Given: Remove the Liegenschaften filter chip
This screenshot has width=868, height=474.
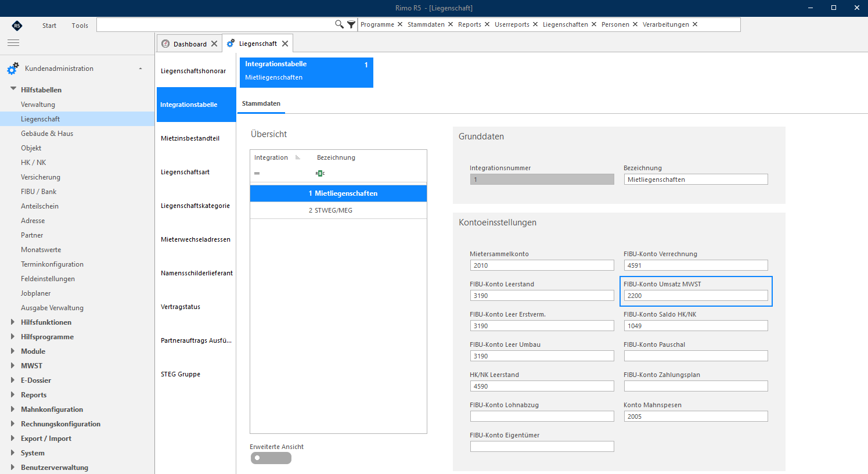Looking at the screenshot, I should pos(594,24).
